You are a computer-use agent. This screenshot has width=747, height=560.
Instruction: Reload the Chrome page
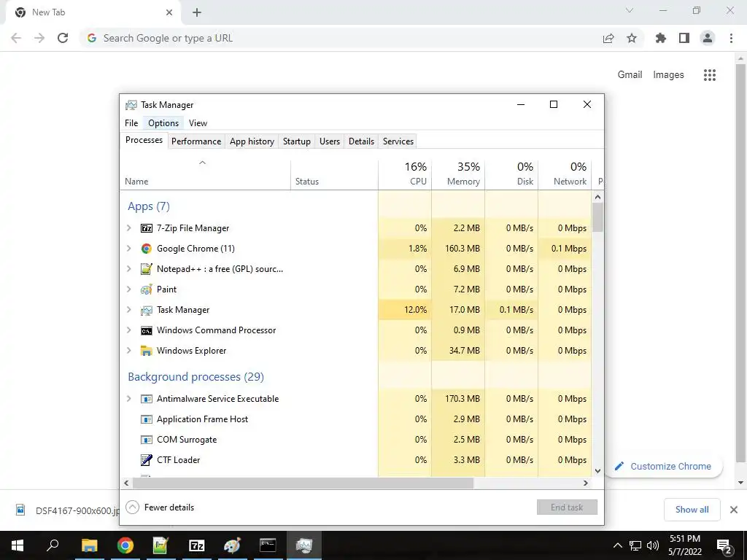(63, 38)
